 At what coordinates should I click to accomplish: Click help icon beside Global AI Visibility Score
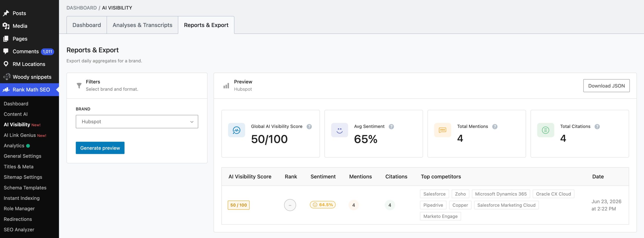click(309, 127)
